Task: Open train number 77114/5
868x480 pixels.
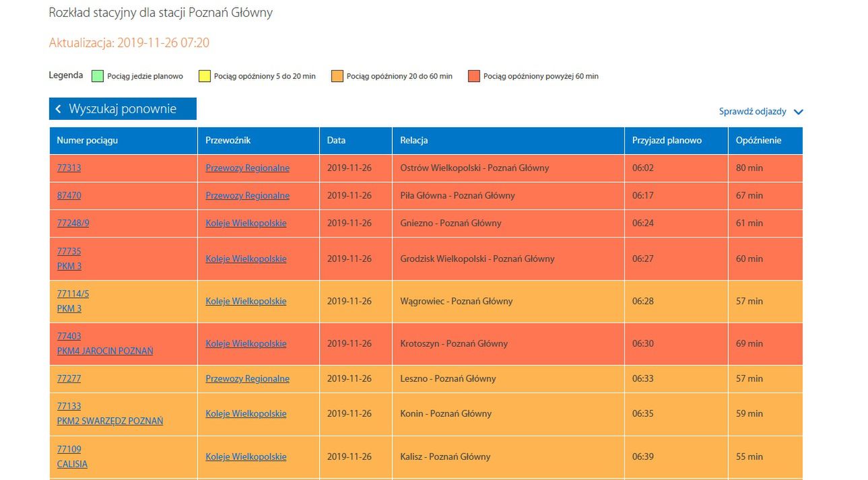Action: pyautogui.click(x=73, y=294)
